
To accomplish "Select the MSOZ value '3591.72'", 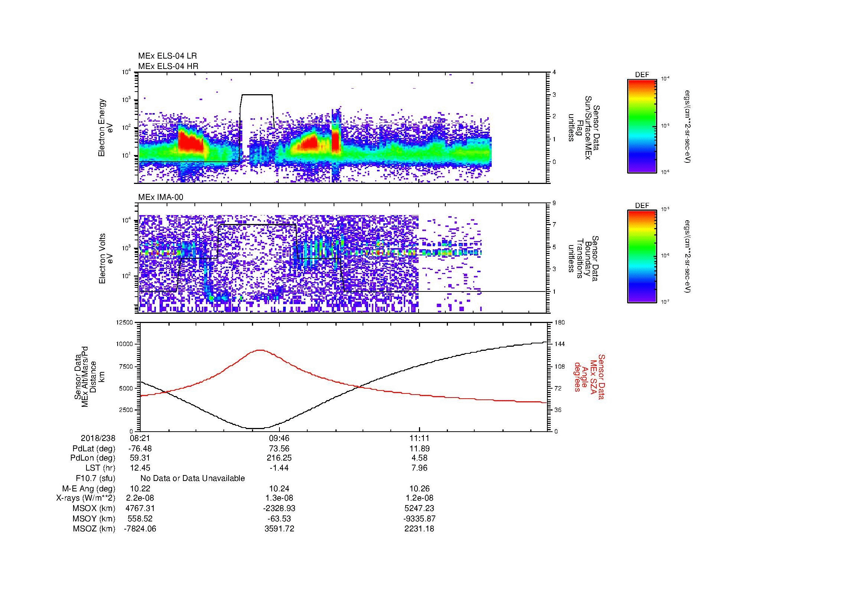I will point(279,529).
